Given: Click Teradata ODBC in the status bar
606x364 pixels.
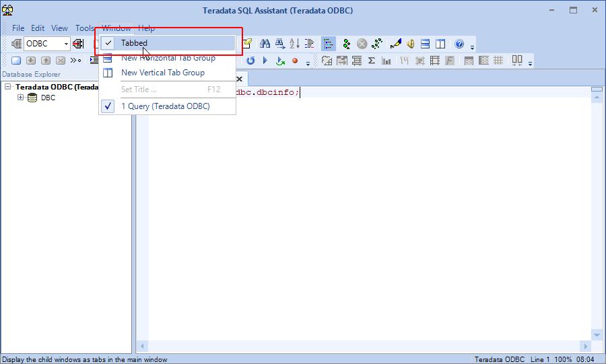Looking at the screenshot, I should (500, 359).
